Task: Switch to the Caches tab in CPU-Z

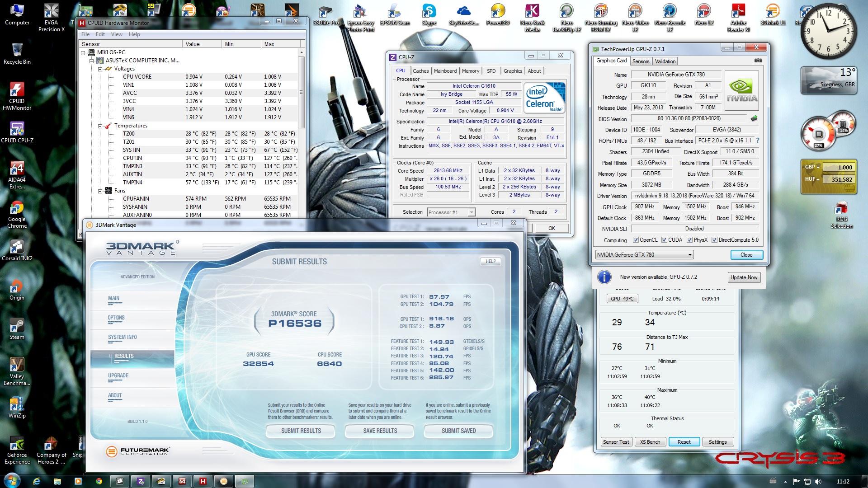Action: click(x=420, y=71)
